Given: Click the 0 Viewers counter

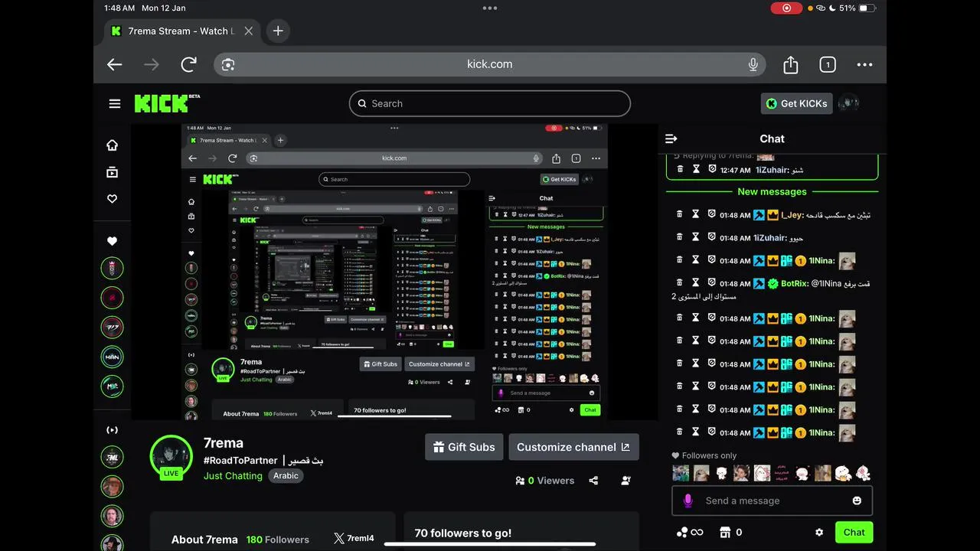Looking at the screenshot, I should pyautogui.click(x=544, y=481).
